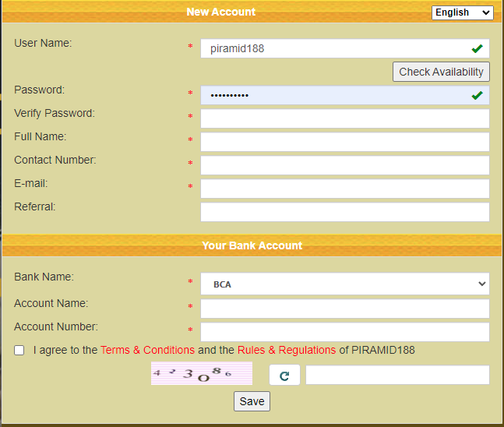Click the Account Name input box
Image resolution: width=504 pixels, height=427 pixels.
pos(345,309)
